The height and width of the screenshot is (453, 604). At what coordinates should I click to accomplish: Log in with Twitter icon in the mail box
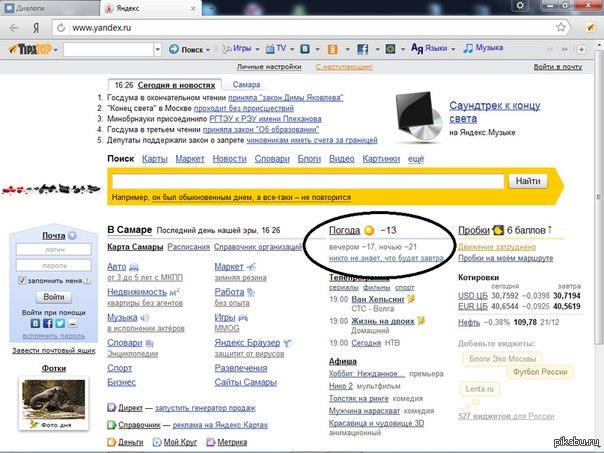point(60,323)
